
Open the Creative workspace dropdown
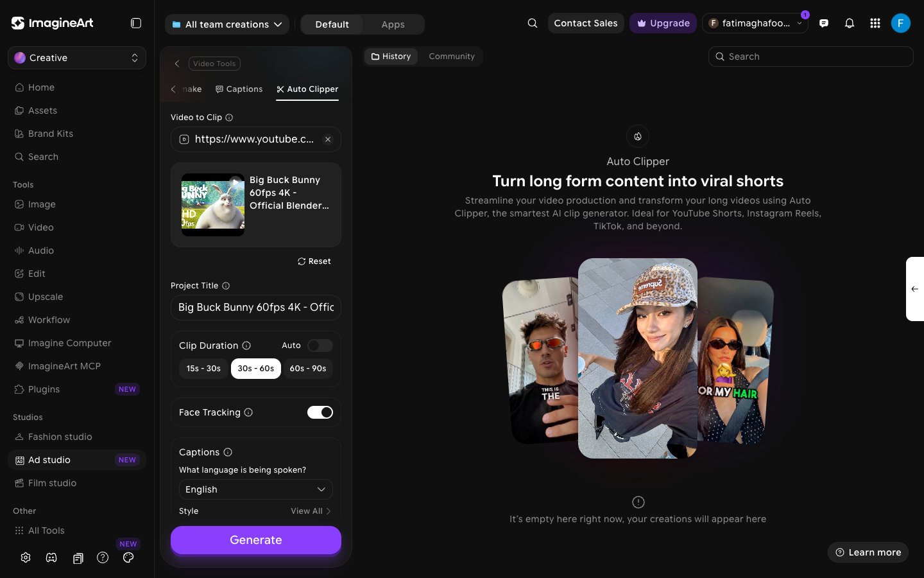click(77, 58)
